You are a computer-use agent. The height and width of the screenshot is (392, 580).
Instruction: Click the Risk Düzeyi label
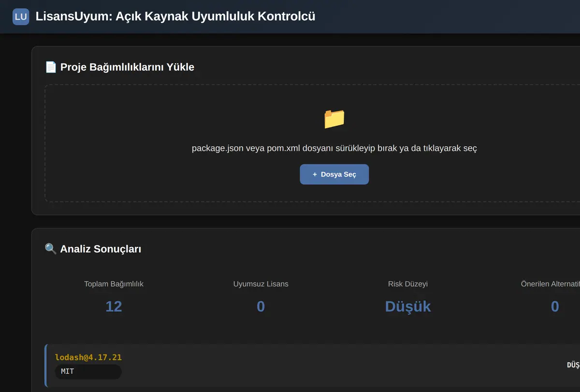point(408,284)
